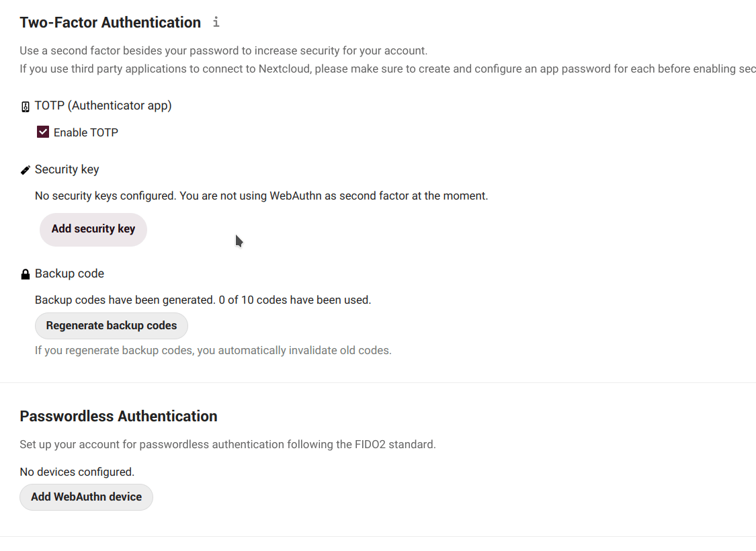
Task: Click the Backup code lock icon
Action: click(x=26, y=274)
